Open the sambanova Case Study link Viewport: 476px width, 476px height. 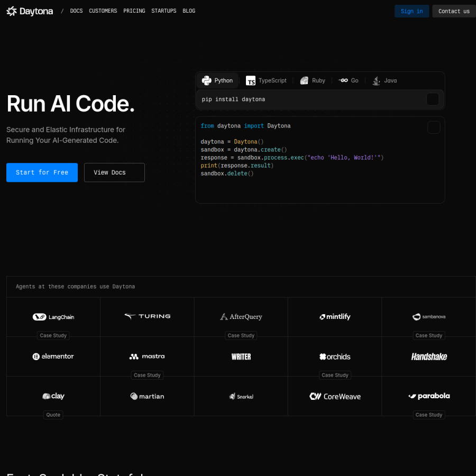428,335
